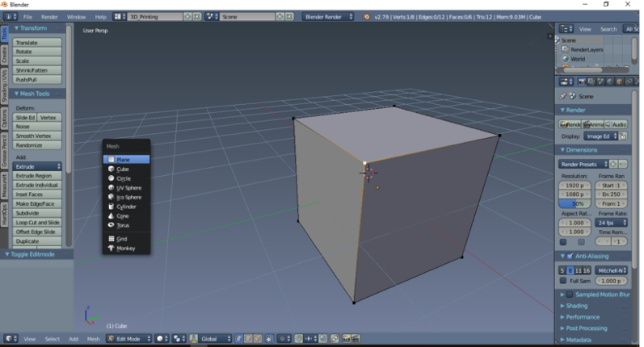
Task: Choose Torus in the Mesh menu
Action: click(x=126, y=225)
